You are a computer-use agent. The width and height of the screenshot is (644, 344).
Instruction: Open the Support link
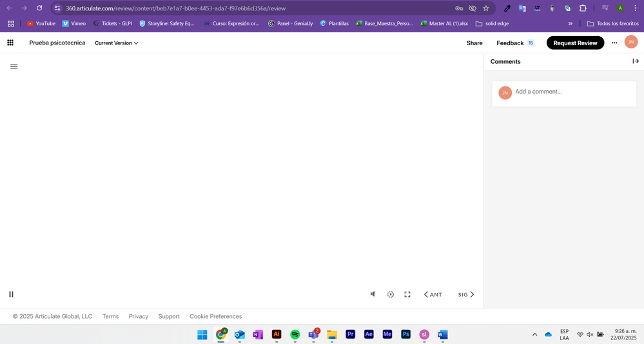pyautogui.click(x=169, y=316)
